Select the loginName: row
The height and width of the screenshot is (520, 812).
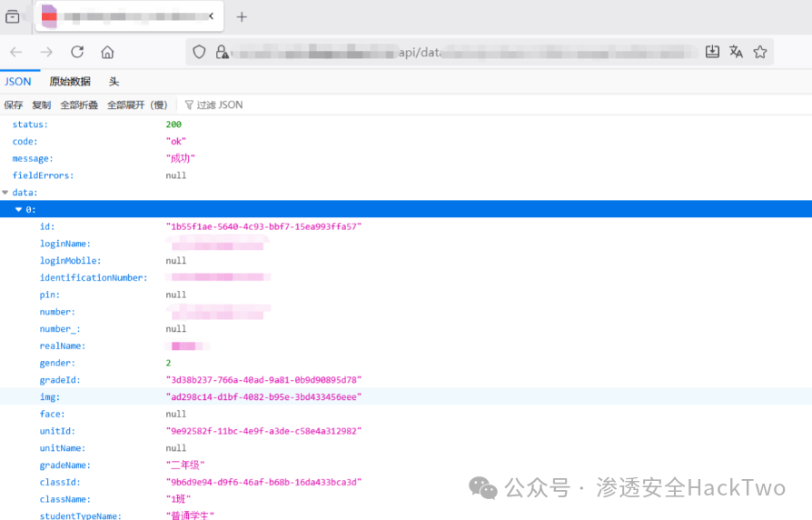point(406,244)
